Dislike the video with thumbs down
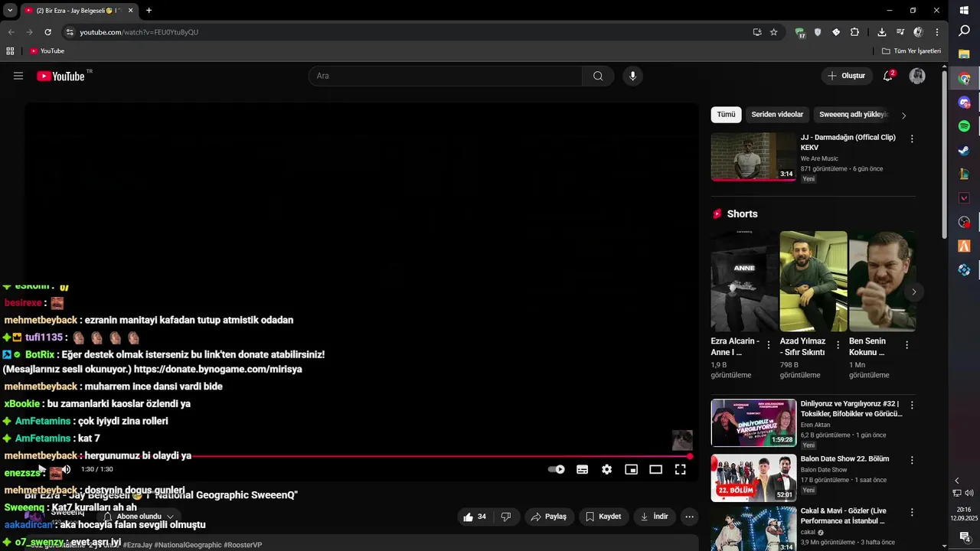Image resolution: width=980 pixels, height=551 pixels. [506, 517]
